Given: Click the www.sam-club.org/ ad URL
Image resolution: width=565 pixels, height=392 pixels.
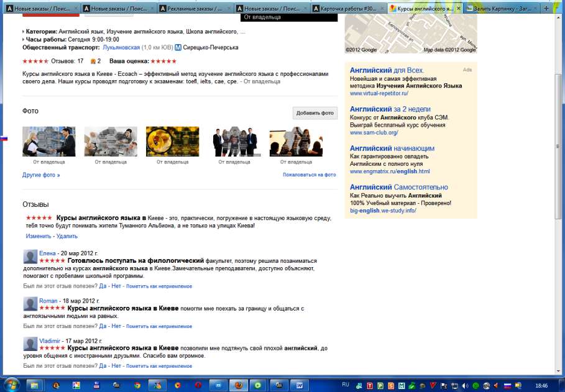Looking at the screenshot, I should point(374,132).
